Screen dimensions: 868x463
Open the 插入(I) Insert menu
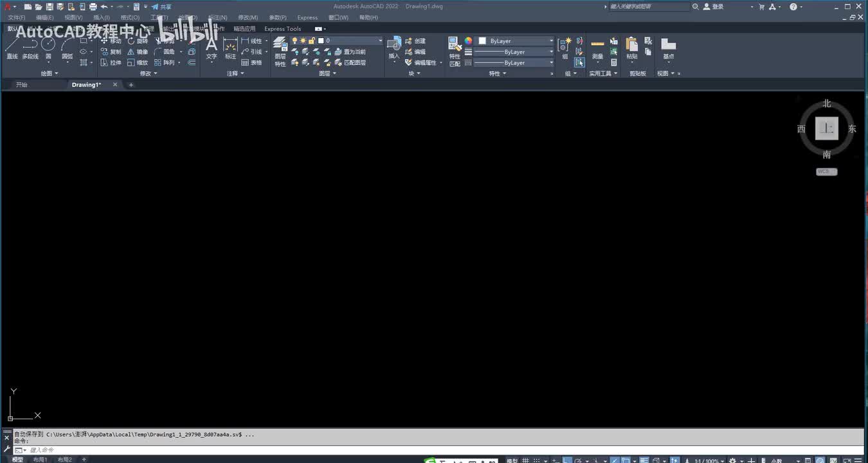(102, 17)
